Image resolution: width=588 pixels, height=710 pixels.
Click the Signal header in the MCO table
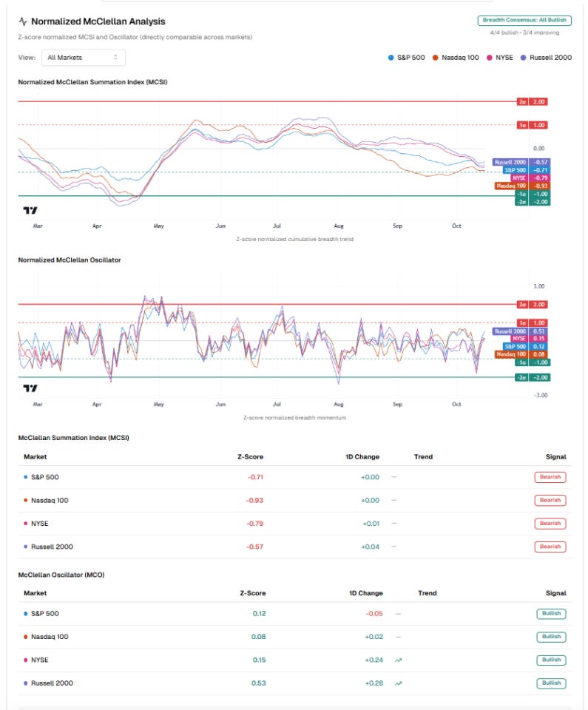(556, 593)
